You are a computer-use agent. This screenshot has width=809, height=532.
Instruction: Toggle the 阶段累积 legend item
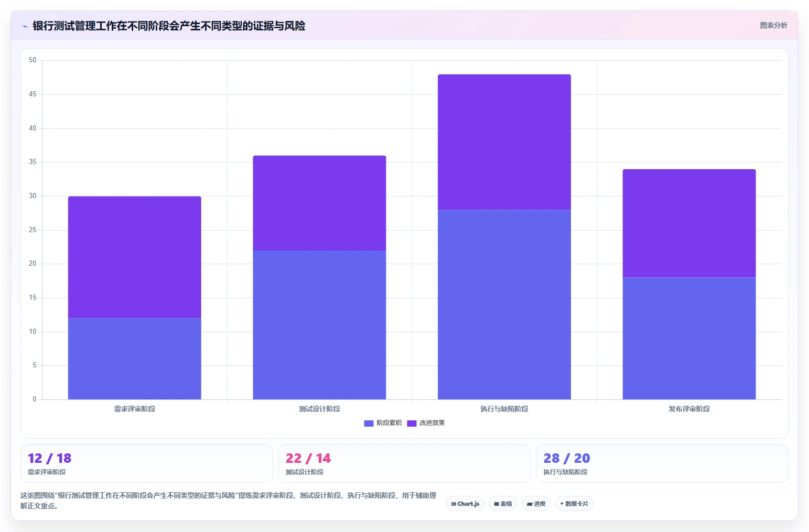(383, 423)
